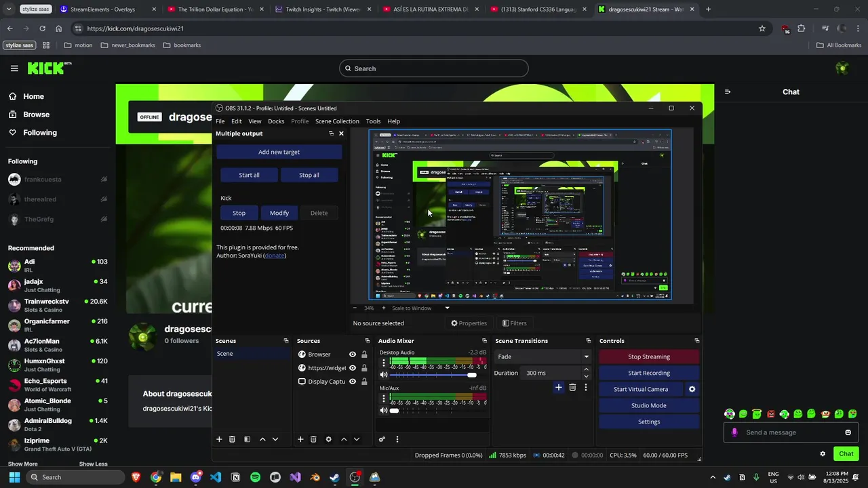Collapse with Show Less in sidebar
Screen dimensions: 868x488
tap(93, 464)
